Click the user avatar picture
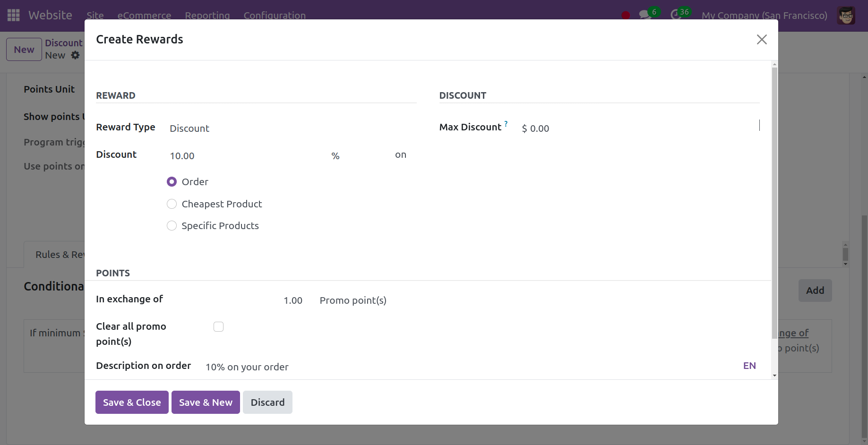This screenshot has height=445, width=868. tap(846, 15)
